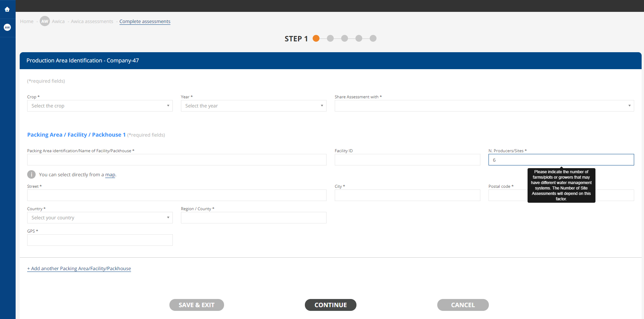Go to Home in the breadcrumb
The height and width of the screenshot is (319, 644).
click(x=27, y=21)
